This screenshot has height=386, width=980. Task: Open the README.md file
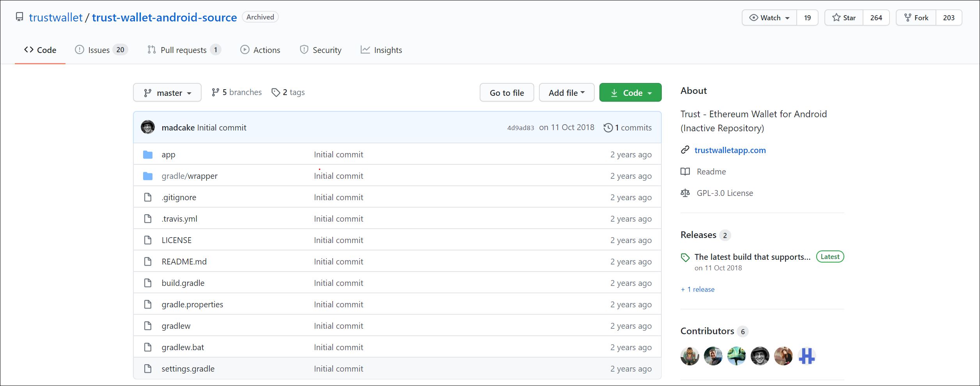184,262
